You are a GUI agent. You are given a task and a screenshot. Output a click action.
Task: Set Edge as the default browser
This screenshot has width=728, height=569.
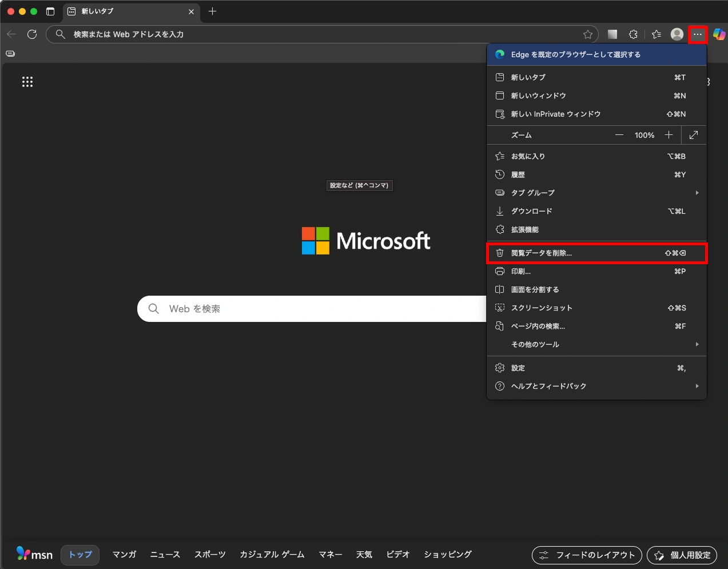tap(596, 54)
